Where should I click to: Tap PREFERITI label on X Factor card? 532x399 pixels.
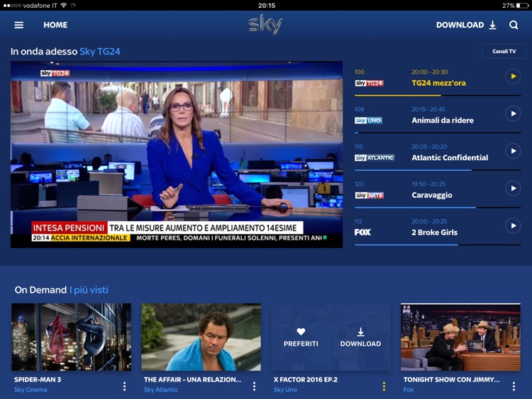(x=301, y=344)
